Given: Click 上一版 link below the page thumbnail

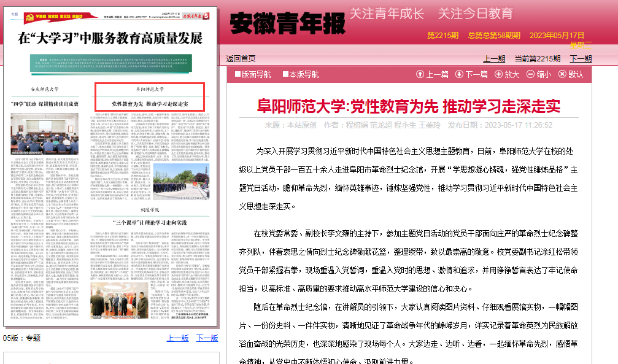Looking at the screenshot, I should 177,338.
